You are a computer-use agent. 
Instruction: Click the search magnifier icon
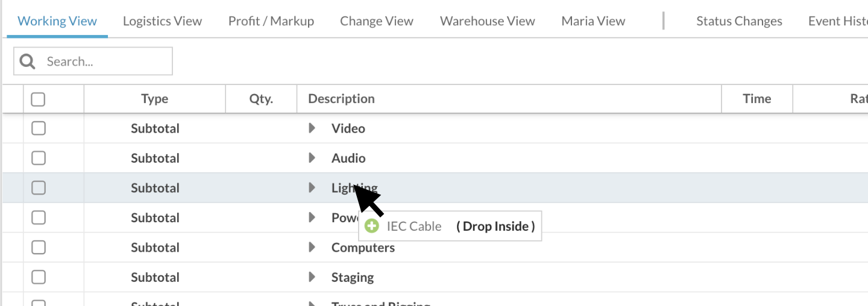28,61
